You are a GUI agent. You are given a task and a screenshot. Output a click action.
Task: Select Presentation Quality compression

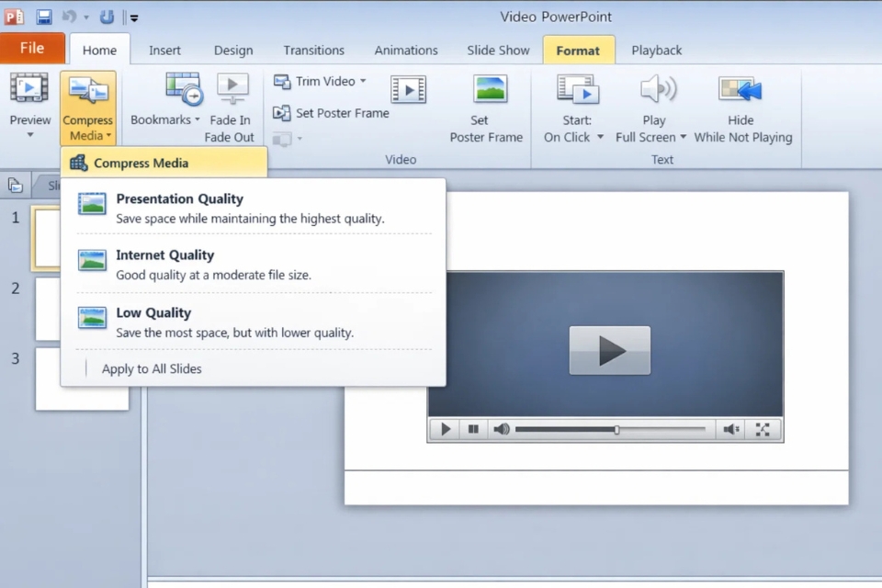coord(179,198)
